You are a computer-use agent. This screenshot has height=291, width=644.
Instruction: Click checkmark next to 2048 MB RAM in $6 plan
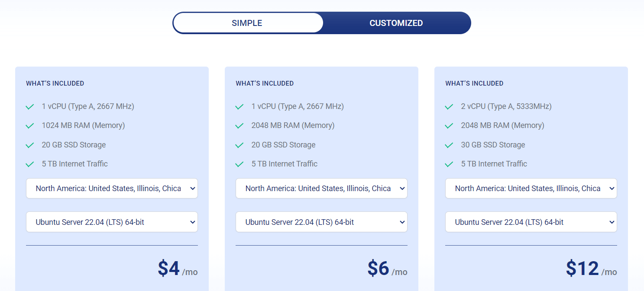click(239, 126)
